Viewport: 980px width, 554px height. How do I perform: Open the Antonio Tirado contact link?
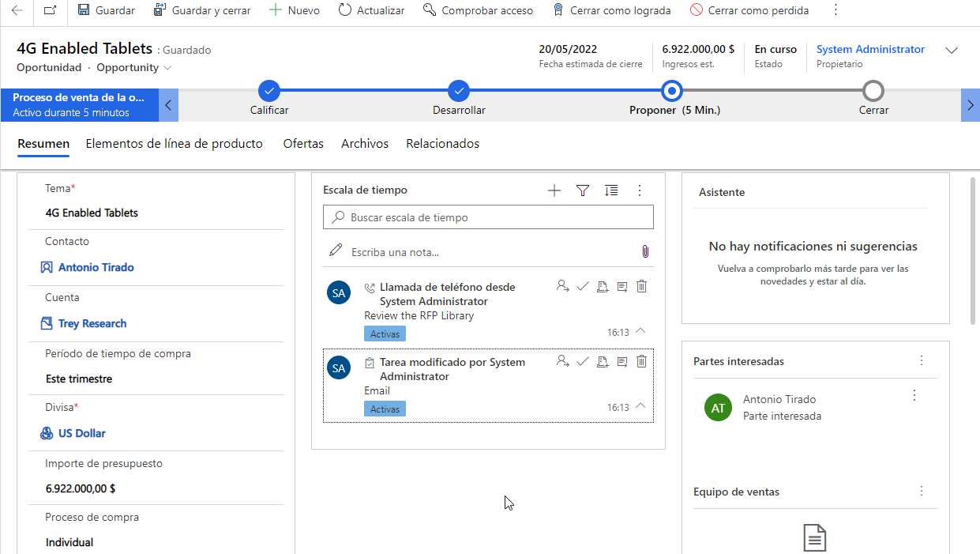[x=96, y=267]
